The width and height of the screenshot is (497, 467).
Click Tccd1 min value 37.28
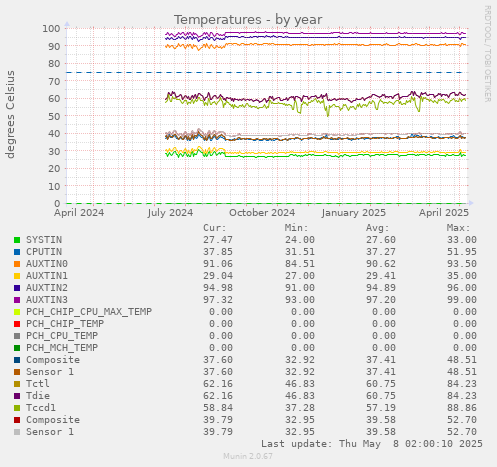(300, 408)
